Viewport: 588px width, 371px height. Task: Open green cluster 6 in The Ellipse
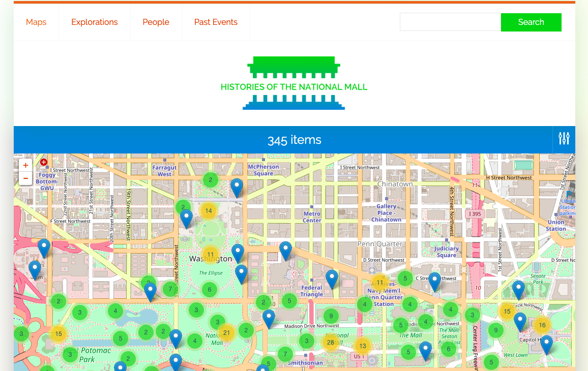click(x=210, y=289)
